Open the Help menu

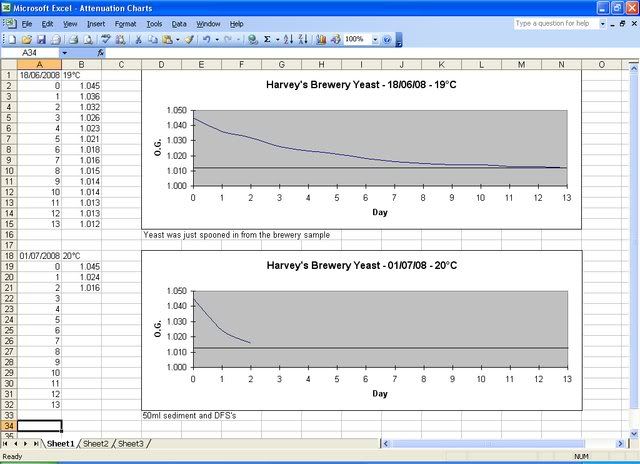pyautogui.click(x=236, y=24)
